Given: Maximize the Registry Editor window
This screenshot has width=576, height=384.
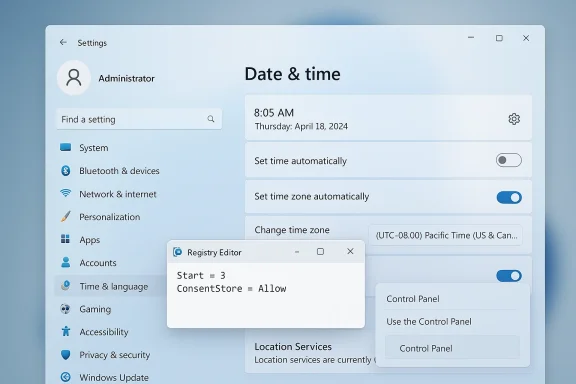Looking at the screenshot, I should [320, 251].
